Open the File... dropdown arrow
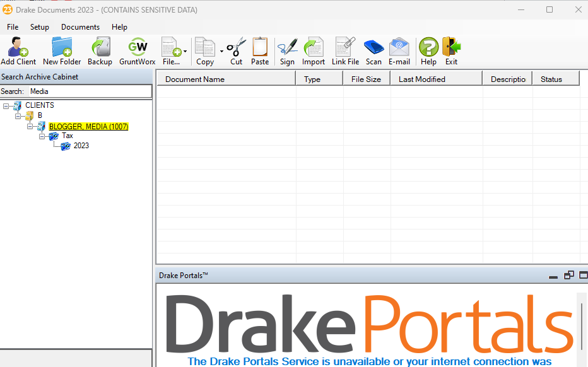 click(x=185, y=51)
